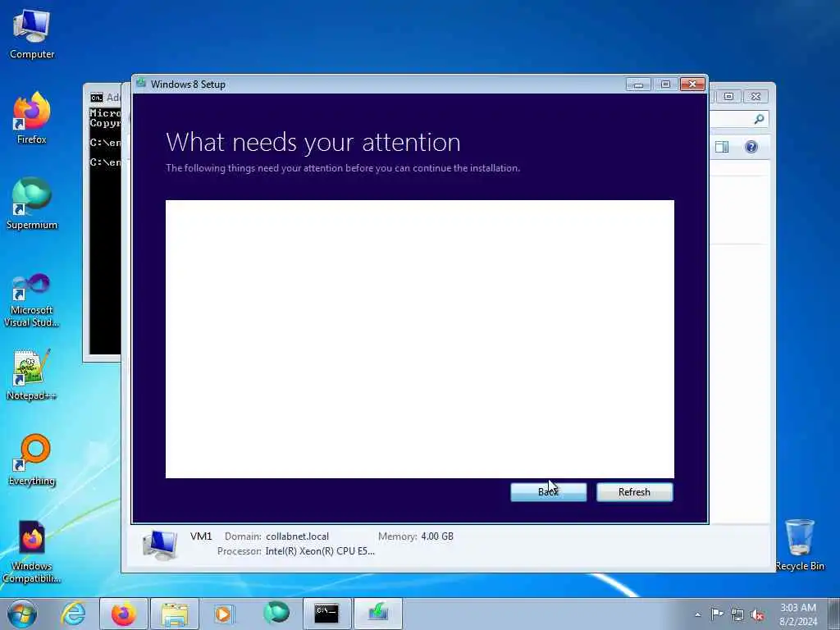840x630 pixels.
Task: Launch Firefox from the taskbar
Action: [x=123, y=614]
